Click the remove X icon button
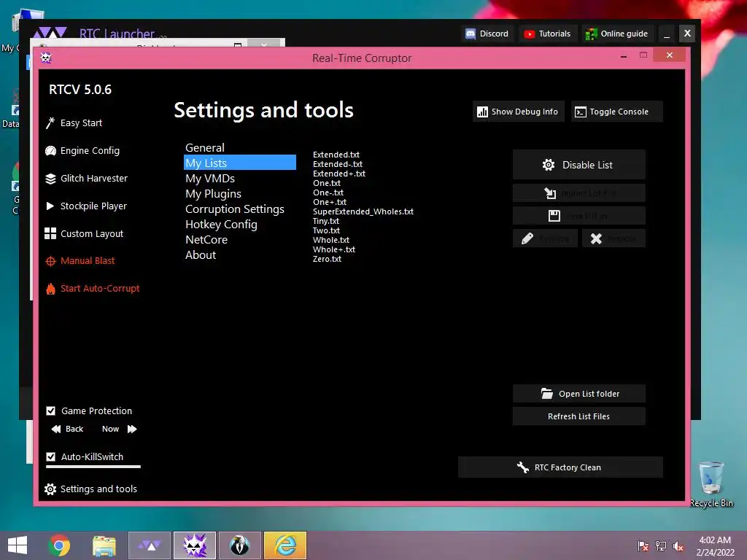 click(614, 238)
